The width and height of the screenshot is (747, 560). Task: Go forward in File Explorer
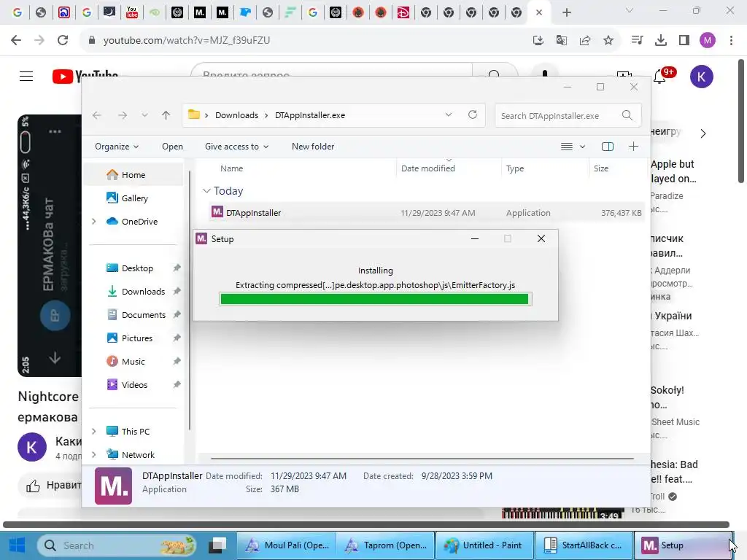[x=123, y=115]
